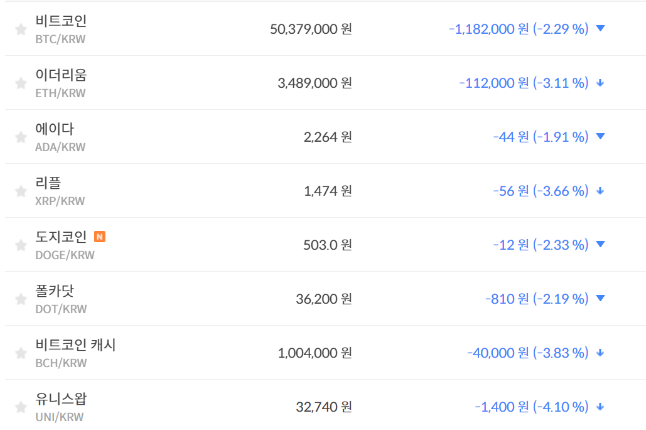
Task: Toggle favorite star for Ethereum ETH/KRW
Action: pyautogui.click(x=20, y=83)
